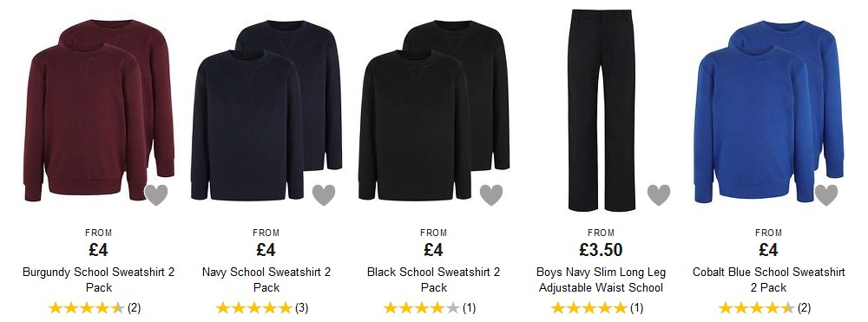Open Black School Sweatshirt 2 Pack title
The width and height of the screenshot is (868, 322).
pos(433,280)
